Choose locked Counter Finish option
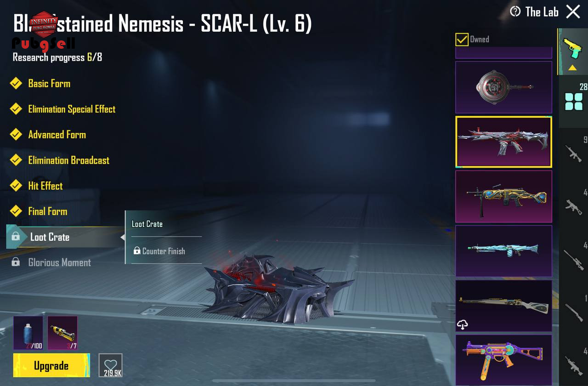588x386 pixels. (159, 251)
